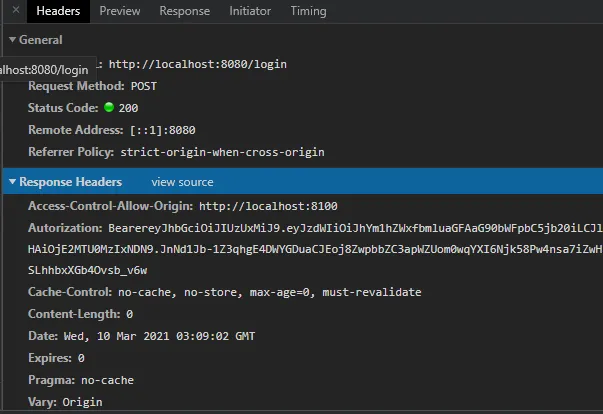
Task: Switch to the Headers tab
Action: [57, 11]
